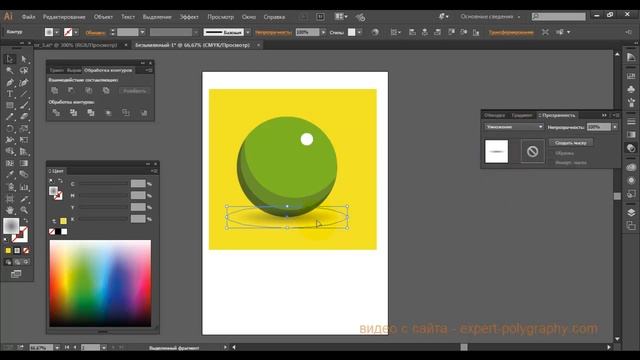The image size is (640, 360).
Task: Select the Rotate tool
Action: [10, 129]
